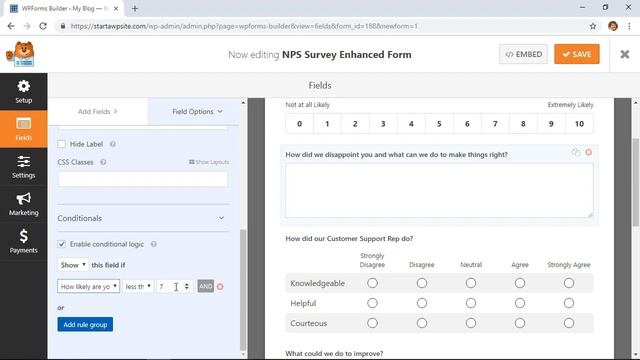This screenshot has width=640, height=360.
Task: Select Strongly Agree for Helpful
Action: [569, 303]
